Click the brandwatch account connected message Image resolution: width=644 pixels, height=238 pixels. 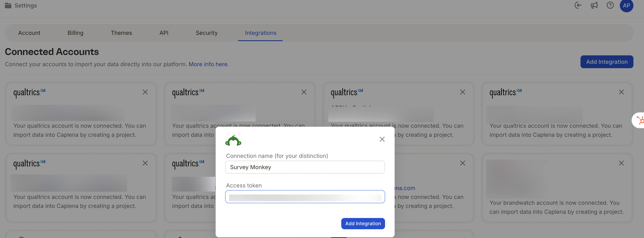(557, 207)
